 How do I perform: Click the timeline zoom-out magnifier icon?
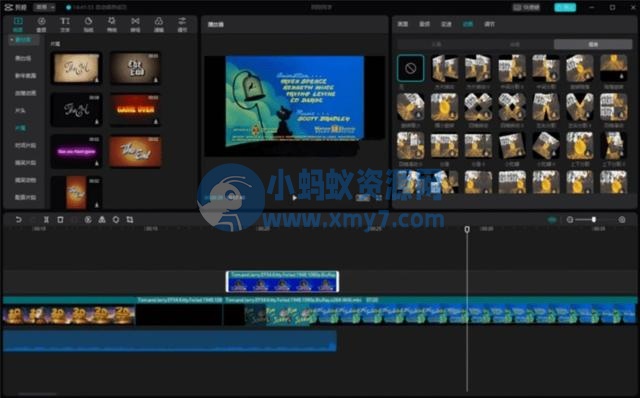point(570,220)
